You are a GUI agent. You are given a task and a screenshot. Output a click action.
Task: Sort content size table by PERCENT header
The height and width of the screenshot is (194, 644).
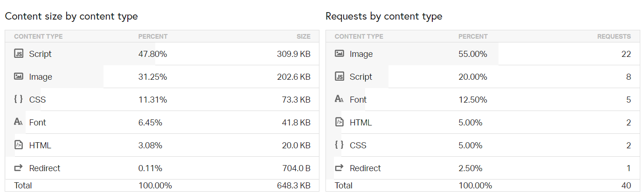click(152, 36)
